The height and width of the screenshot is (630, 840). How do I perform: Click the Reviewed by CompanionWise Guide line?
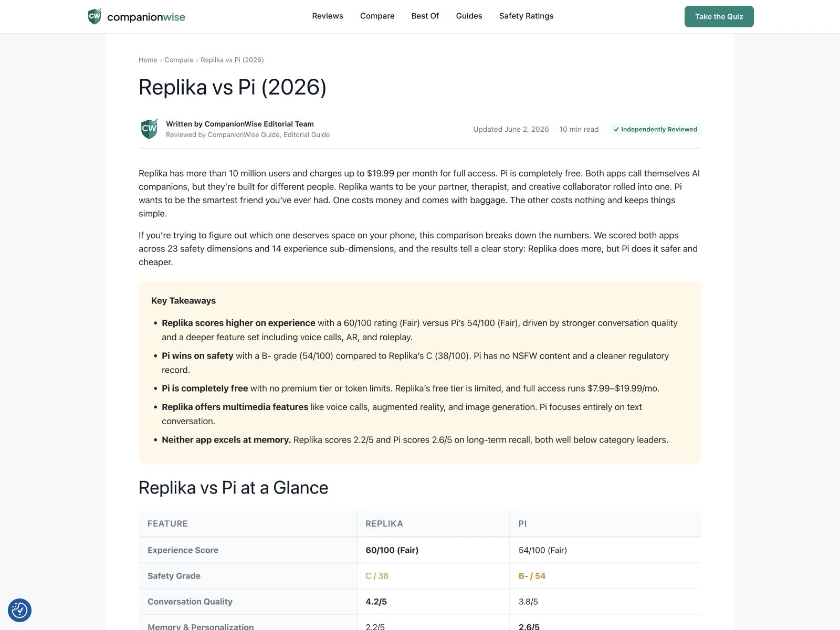point(248,135)
